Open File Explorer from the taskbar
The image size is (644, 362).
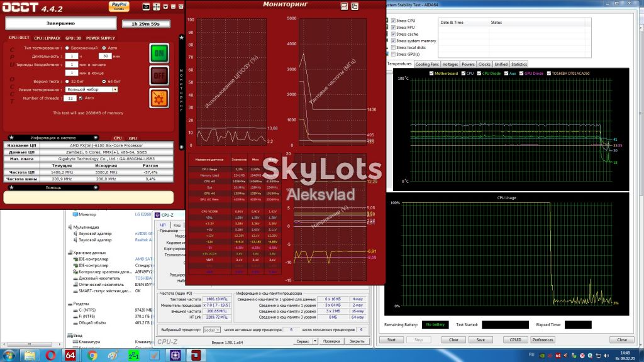coord(30,355)
